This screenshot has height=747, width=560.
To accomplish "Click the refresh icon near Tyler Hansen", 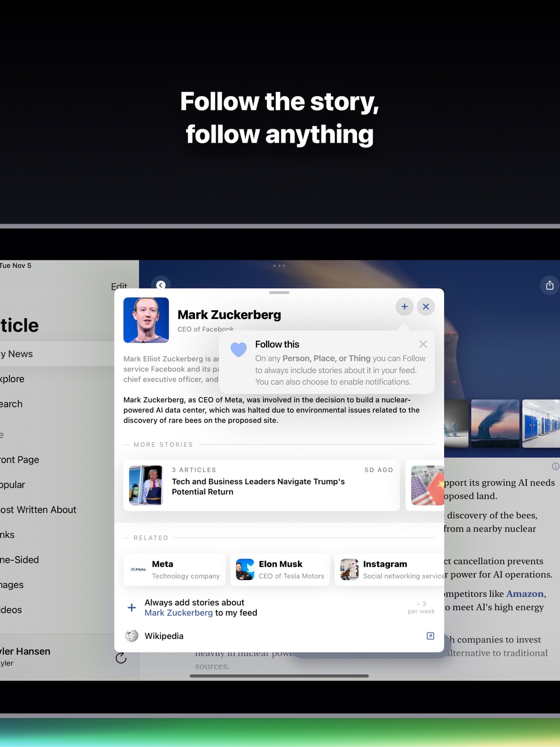I will pos(121,657).
